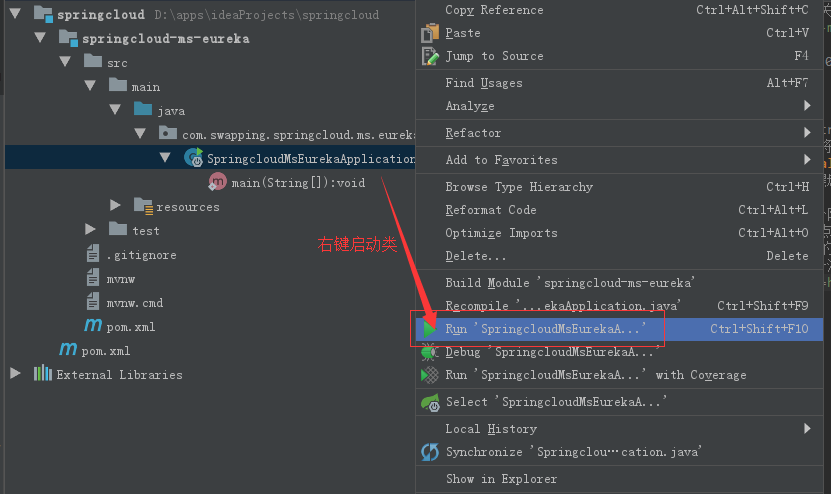Open the Analyze menu entry
This screenshot has width=831, height=494.
[619, 106]
